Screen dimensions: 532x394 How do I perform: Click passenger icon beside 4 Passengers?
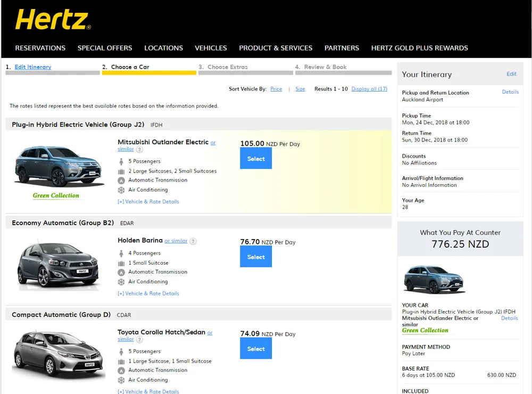coord(121,253)
